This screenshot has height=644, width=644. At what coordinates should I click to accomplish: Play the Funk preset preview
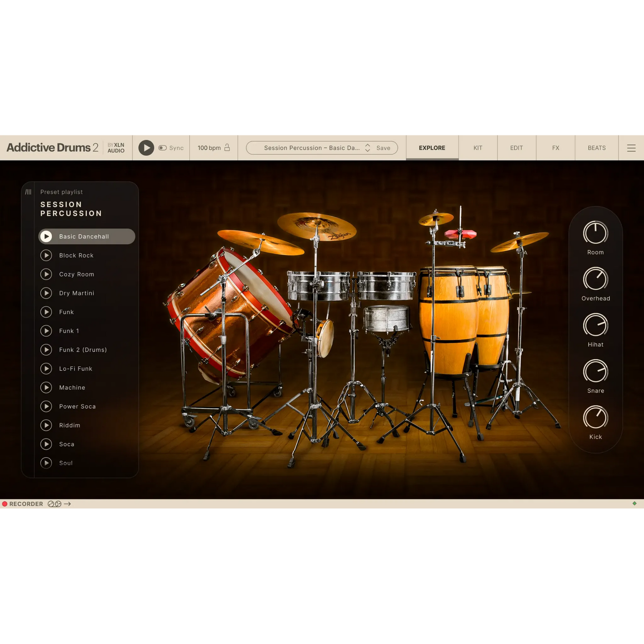point(46,312)
